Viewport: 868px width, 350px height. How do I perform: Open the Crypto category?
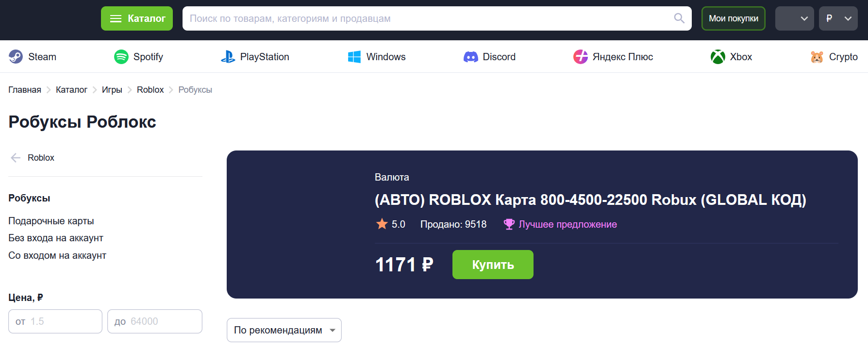point(834,57)
